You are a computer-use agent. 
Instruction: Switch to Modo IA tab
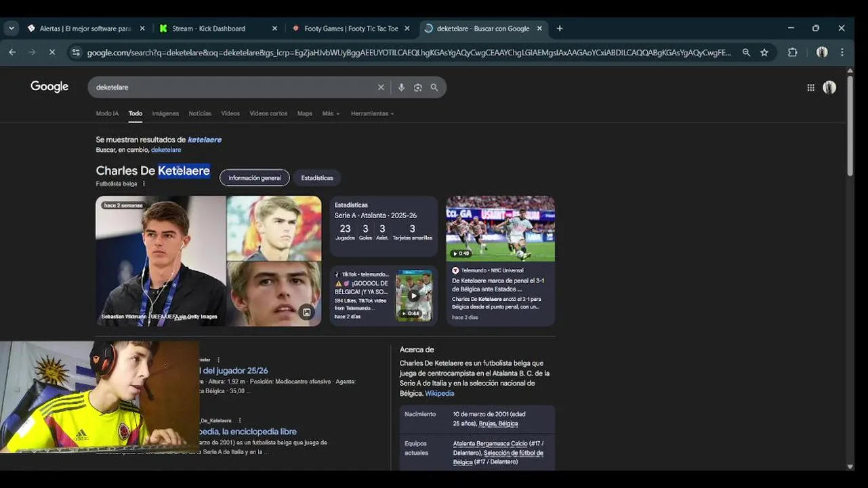pos(107,113)
